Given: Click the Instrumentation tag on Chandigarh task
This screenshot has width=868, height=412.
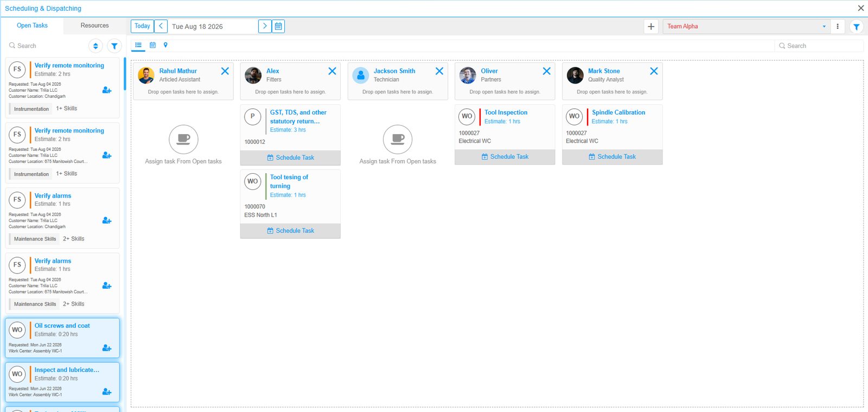Looking at the screenshot, I should (31, 109).
